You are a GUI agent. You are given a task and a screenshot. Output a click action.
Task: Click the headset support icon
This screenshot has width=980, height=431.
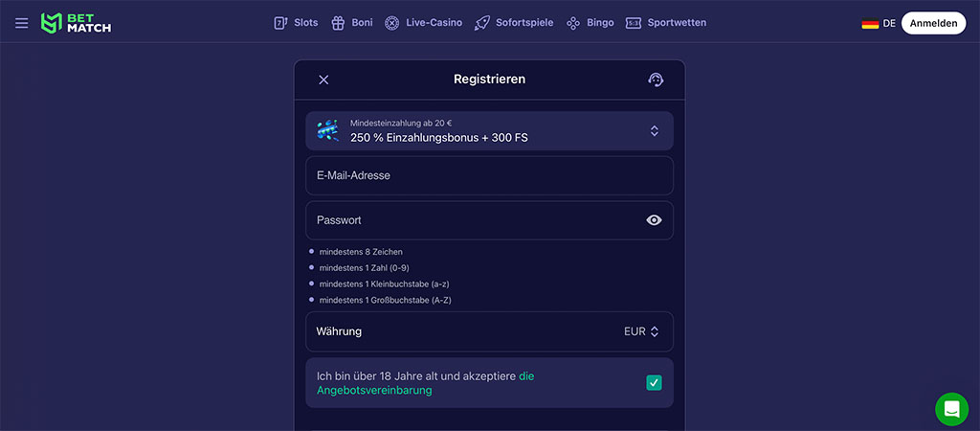[x=656, y=79]
